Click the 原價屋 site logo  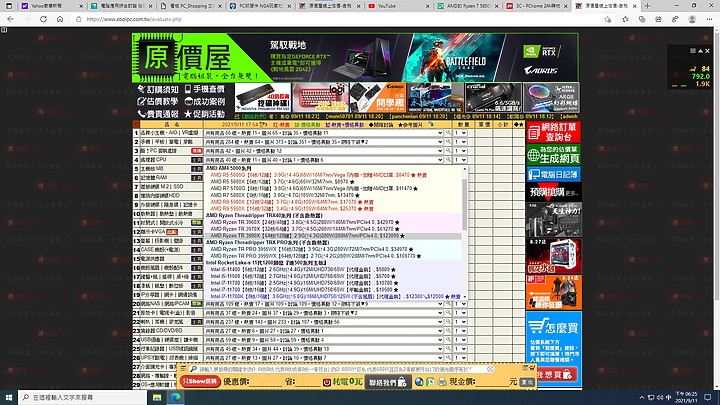[x=193, y=57]
